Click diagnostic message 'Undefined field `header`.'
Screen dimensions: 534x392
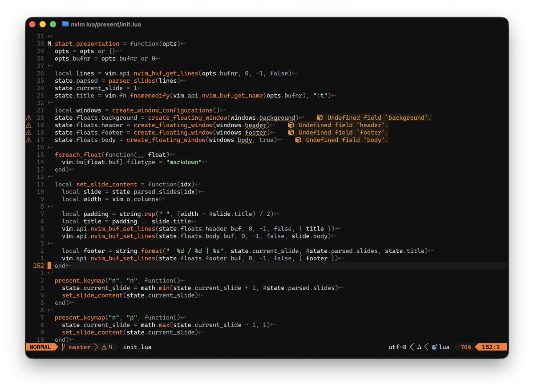click(x=344, y=125)
